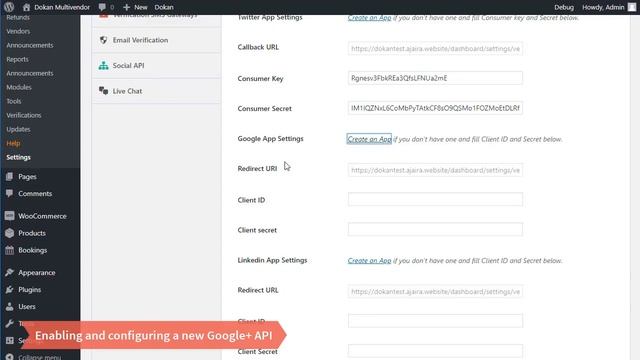
Task: Open the home icon for Dokan Multivendor
Action: [27, 7]
